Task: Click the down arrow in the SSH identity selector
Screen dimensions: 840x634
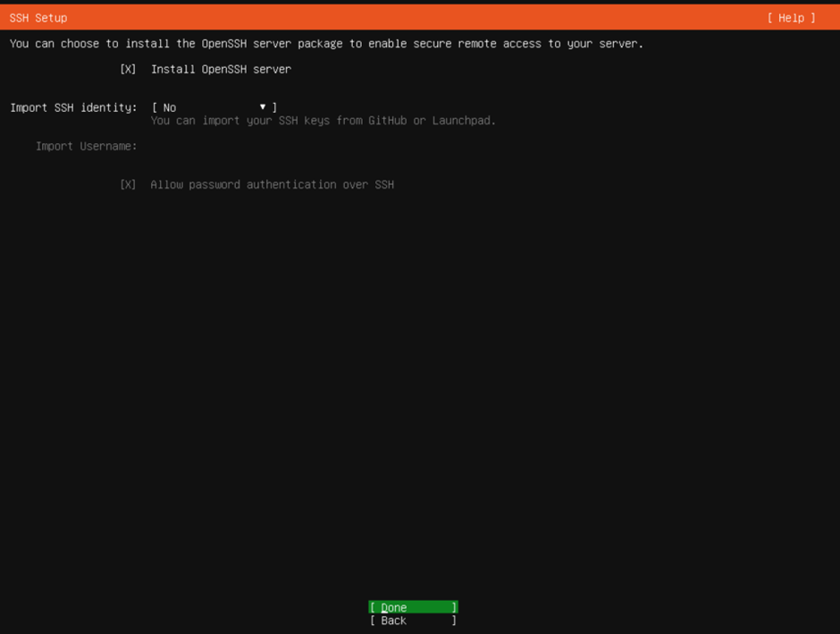Action: click(263, 107)
